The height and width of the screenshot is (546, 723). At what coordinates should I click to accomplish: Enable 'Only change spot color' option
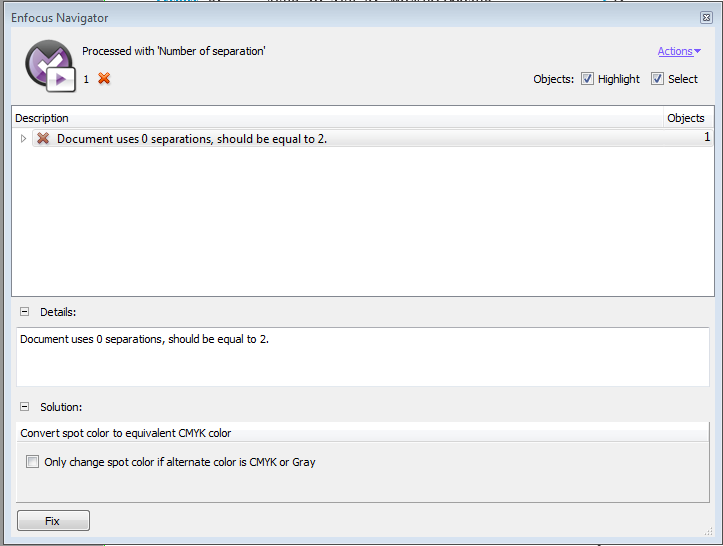click(x=32, y=462)
